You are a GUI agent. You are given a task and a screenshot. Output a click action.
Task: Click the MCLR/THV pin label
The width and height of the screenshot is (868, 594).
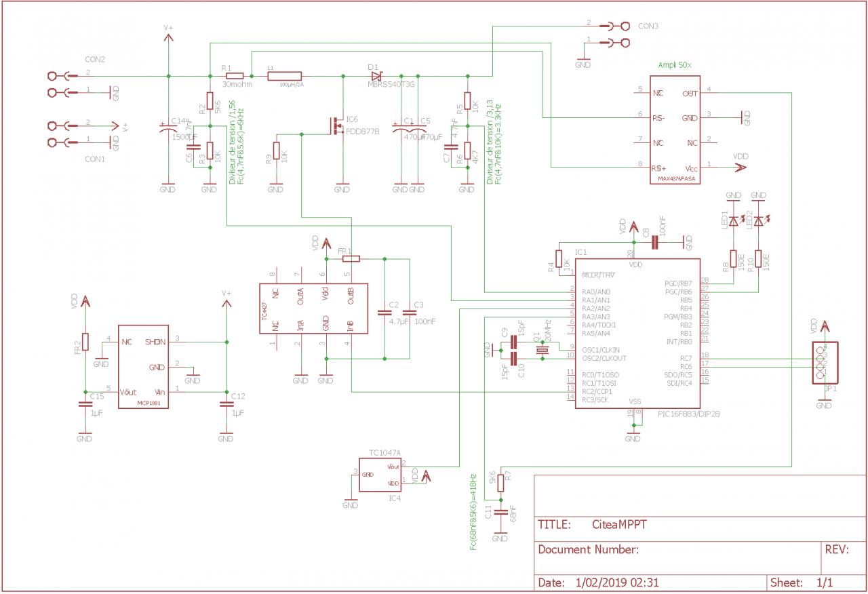pos(599,275)
